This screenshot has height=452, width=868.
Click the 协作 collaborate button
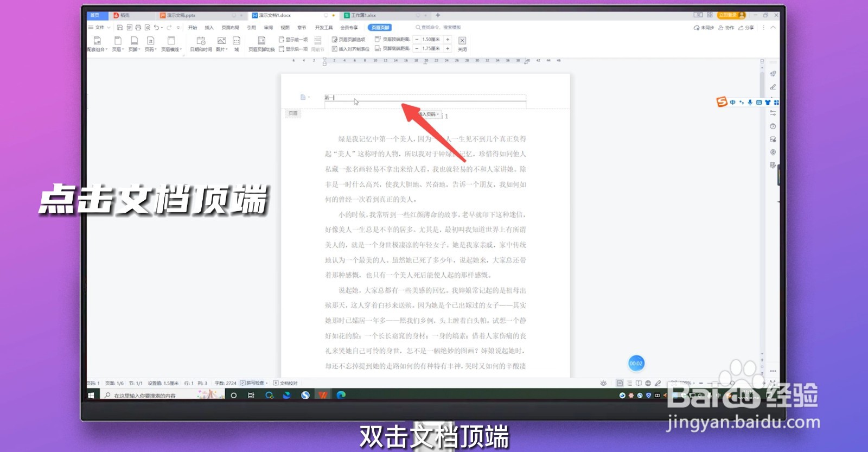726,28
